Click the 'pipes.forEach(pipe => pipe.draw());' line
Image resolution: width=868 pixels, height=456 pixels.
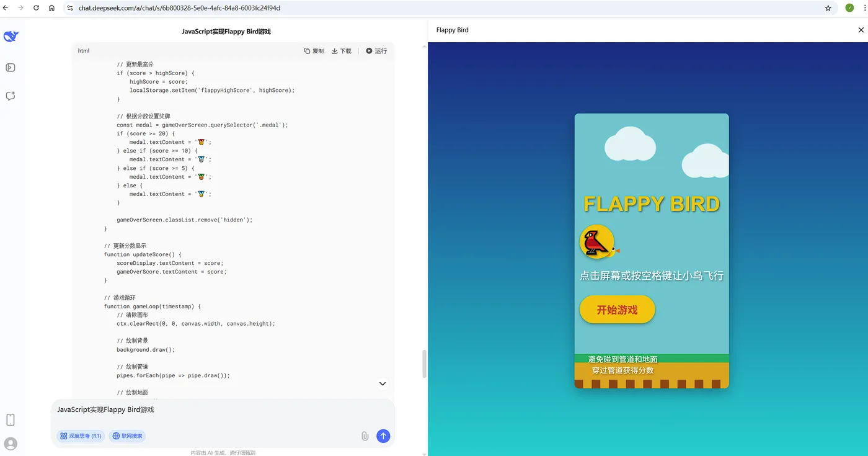(x=173, y=375)
